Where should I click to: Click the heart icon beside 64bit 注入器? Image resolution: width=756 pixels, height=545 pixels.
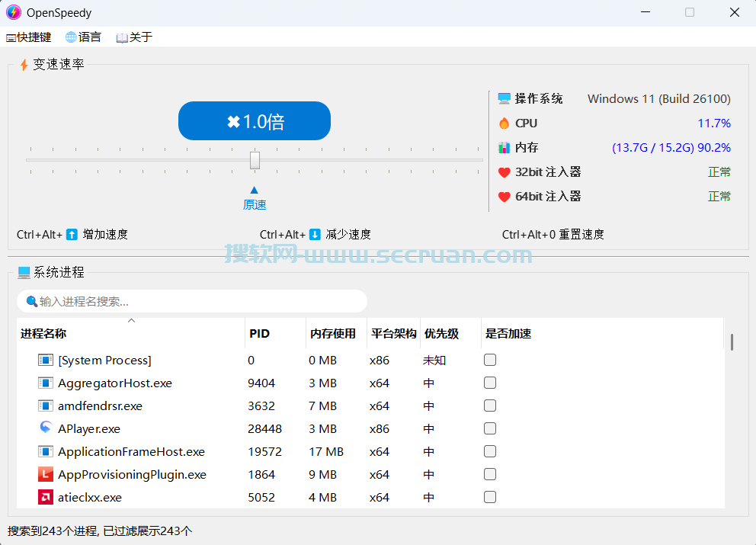505,197
